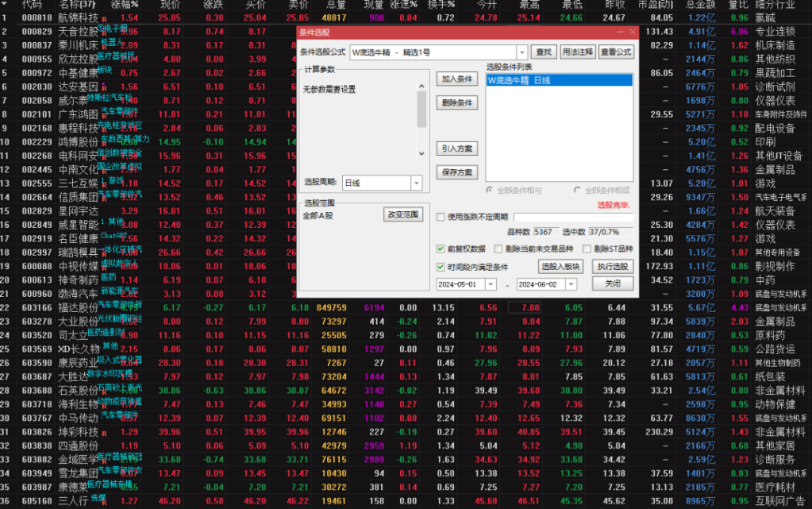Click stock name 星网宇达
Viewport: 812px width, 509px height.
pos(78,211)
